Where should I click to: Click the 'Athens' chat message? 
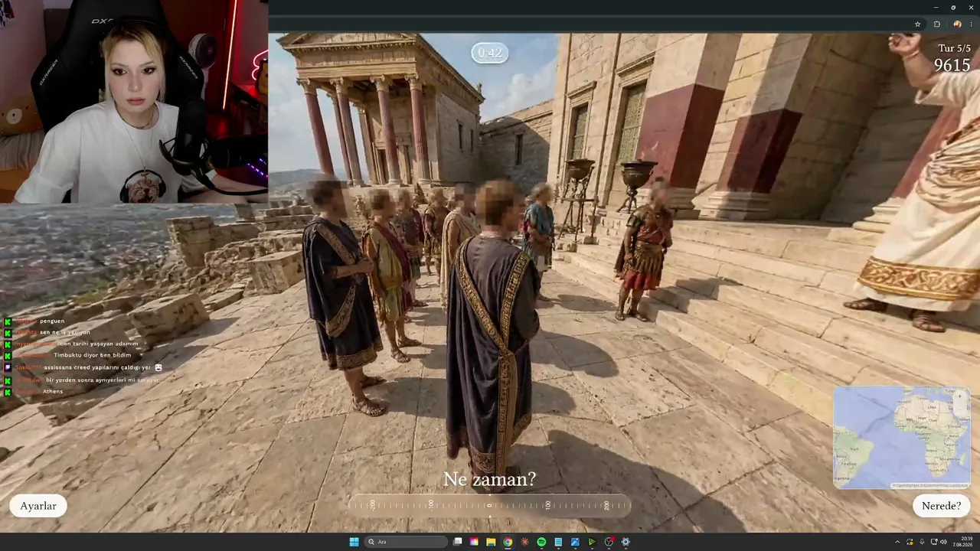(53, 392)
